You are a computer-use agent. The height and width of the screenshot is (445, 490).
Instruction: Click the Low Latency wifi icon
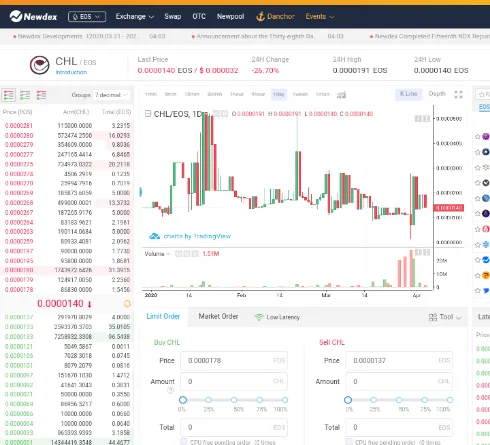(259, 317)
